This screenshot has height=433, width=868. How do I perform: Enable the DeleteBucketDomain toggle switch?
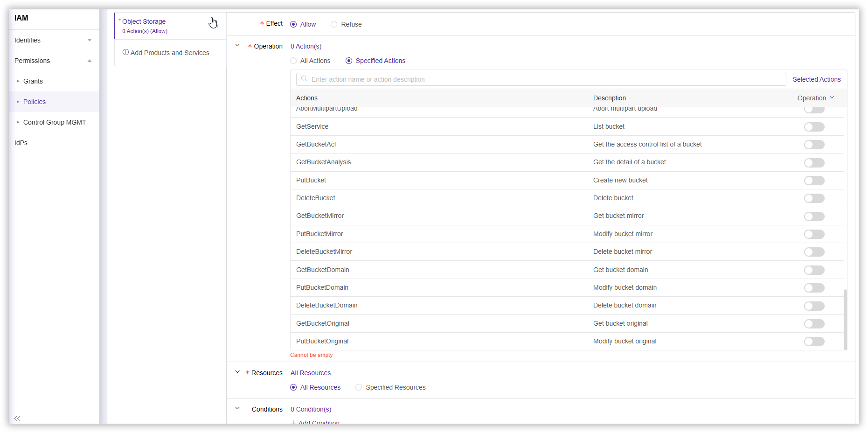[x=814, y=306]
